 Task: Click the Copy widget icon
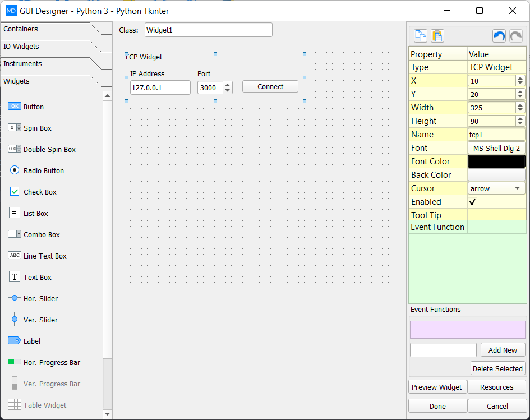421,35
